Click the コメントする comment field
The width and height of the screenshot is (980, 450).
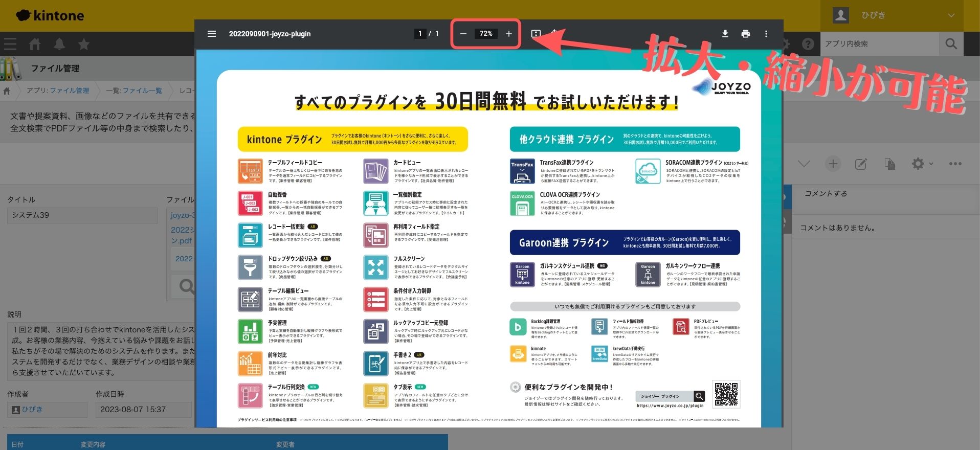point(885,194)
